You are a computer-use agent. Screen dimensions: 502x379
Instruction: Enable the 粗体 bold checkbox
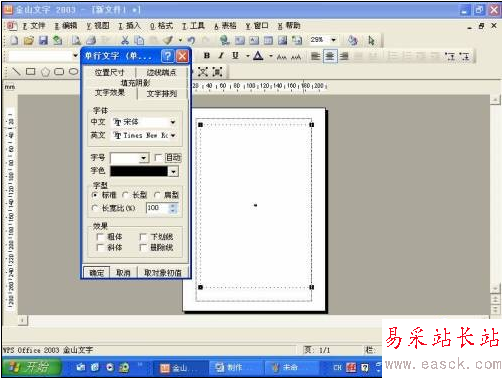point(100,237)
